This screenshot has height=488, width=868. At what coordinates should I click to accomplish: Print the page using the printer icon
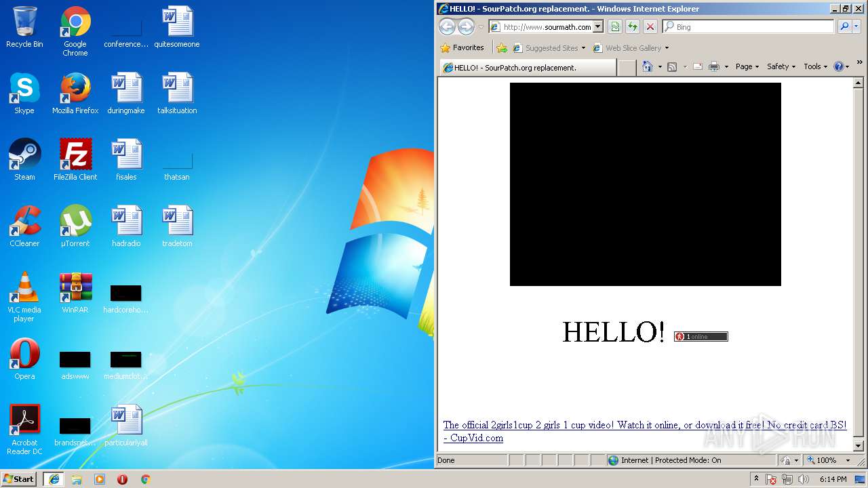(x=713, y=66)
